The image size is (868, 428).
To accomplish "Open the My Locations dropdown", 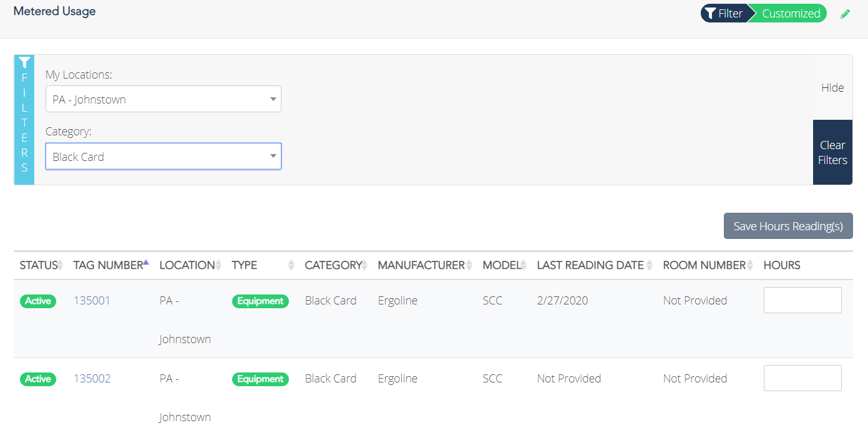I will coord(163,99).
